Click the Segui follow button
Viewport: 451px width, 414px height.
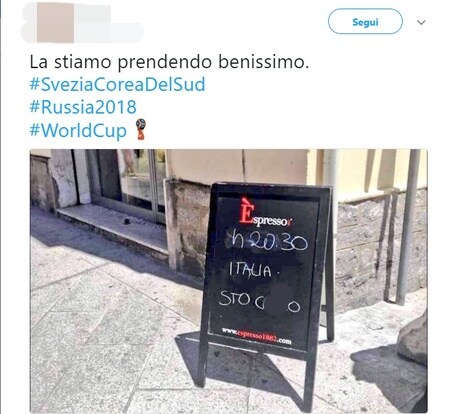(x=365, y=22)
